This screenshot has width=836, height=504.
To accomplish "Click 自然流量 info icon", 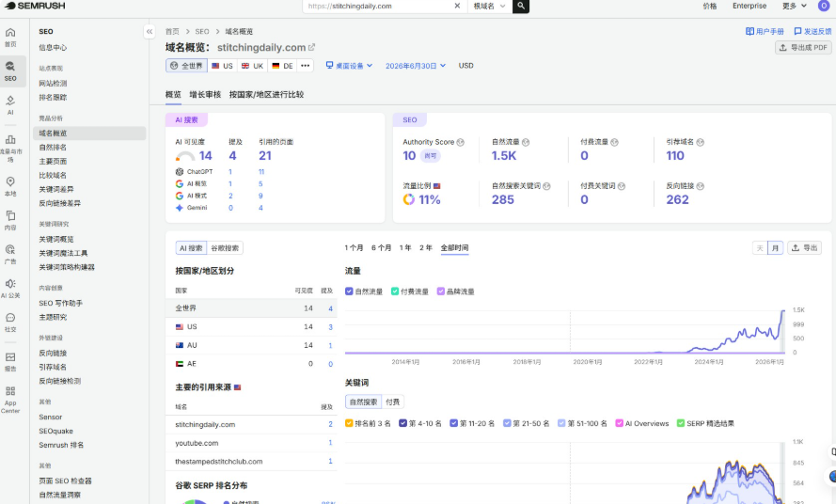I will coord(526,142).
